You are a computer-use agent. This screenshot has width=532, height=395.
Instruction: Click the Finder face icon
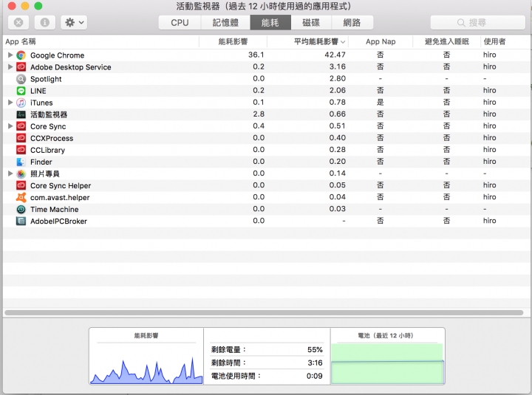pyautogui.click(x=21, y=162)
